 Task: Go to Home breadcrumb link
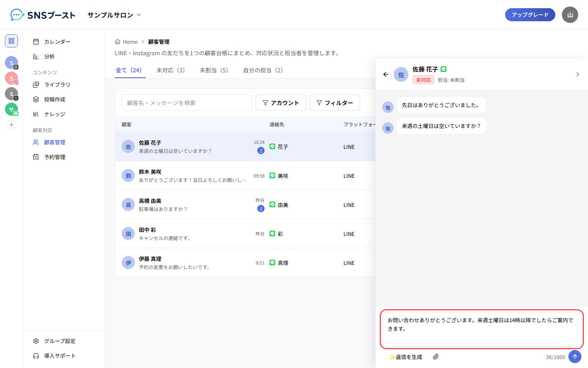126,42
